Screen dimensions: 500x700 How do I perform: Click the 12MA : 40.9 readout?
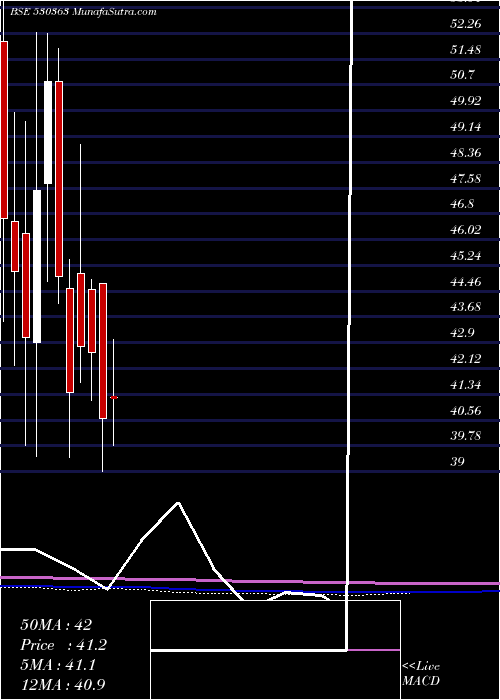[64, 684]
